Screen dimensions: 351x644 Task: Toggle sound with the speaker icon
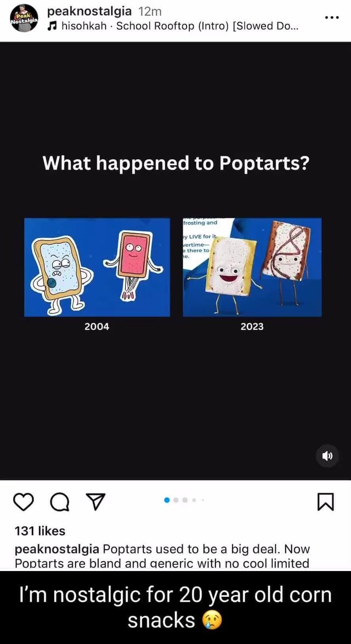(328, 456)
